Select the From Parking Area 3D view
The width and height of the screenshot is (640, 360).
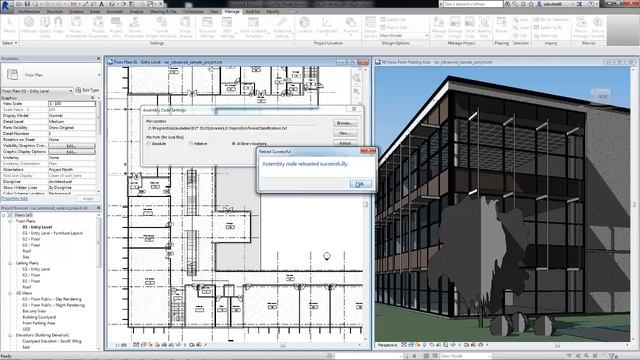point(39,323)
